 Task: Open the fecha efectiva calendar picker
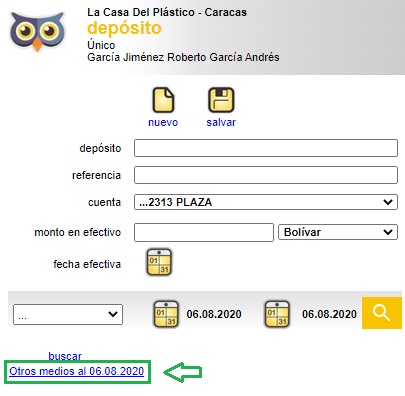tap(159, 262)
